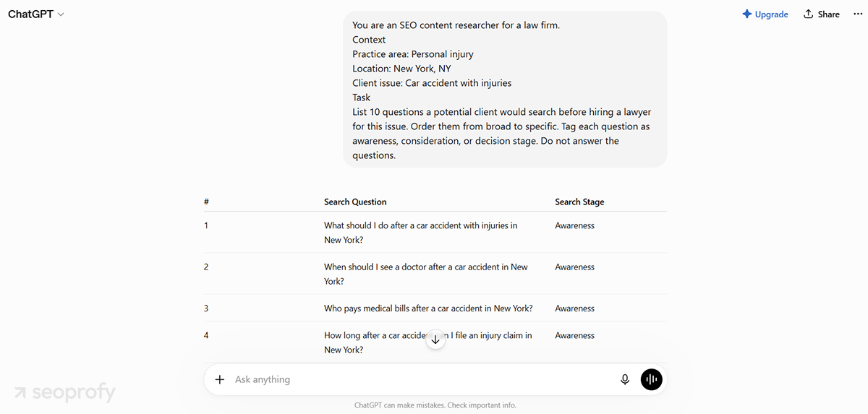Click the Search Question column header
Image resolution: width=868 pixels, height=414 pixels.
(355, 202)
